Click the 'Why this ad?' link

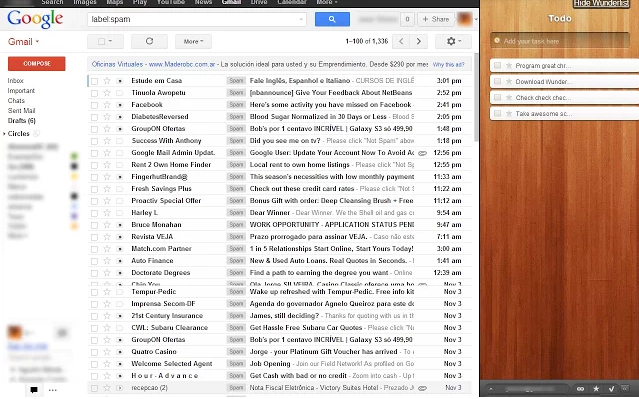tap(449, 64)
